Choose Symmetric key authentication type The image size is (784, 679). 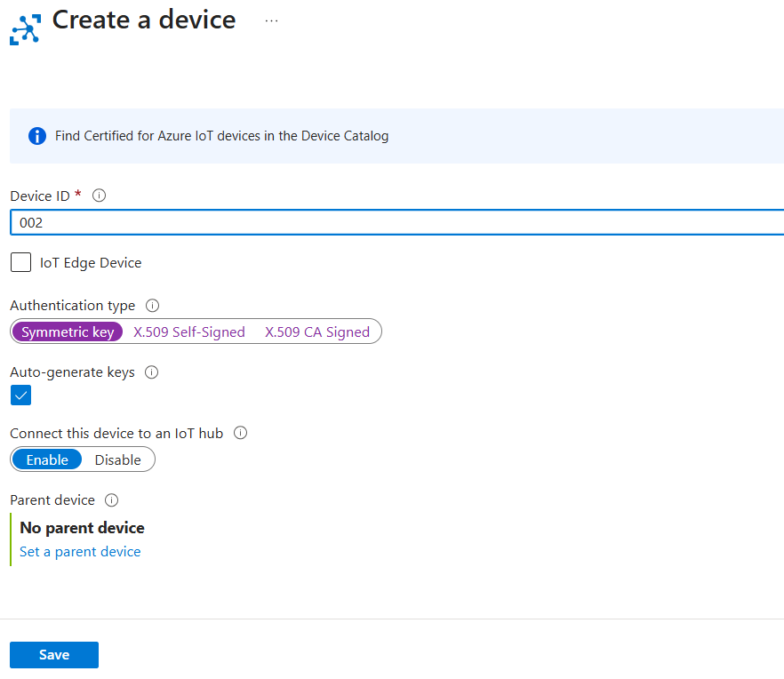coord(68,332)
